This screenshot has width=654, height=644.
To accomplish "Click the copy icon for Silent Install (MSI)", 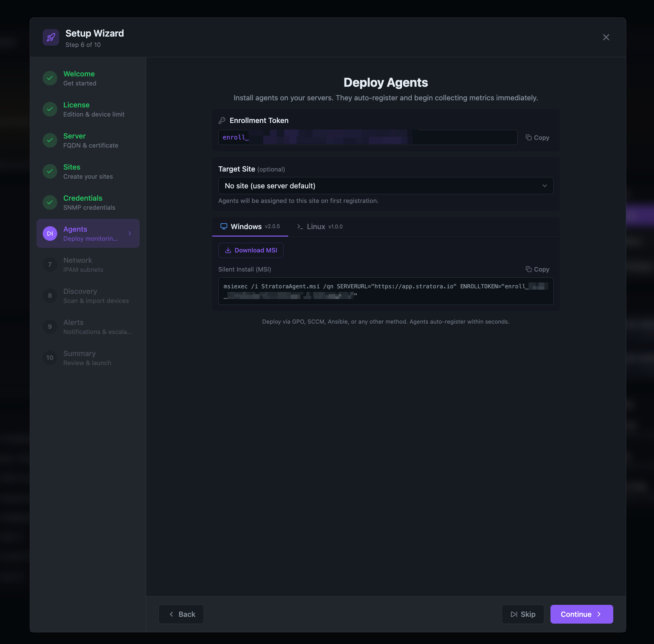I will pyautogui.click(x=528, y=269).
